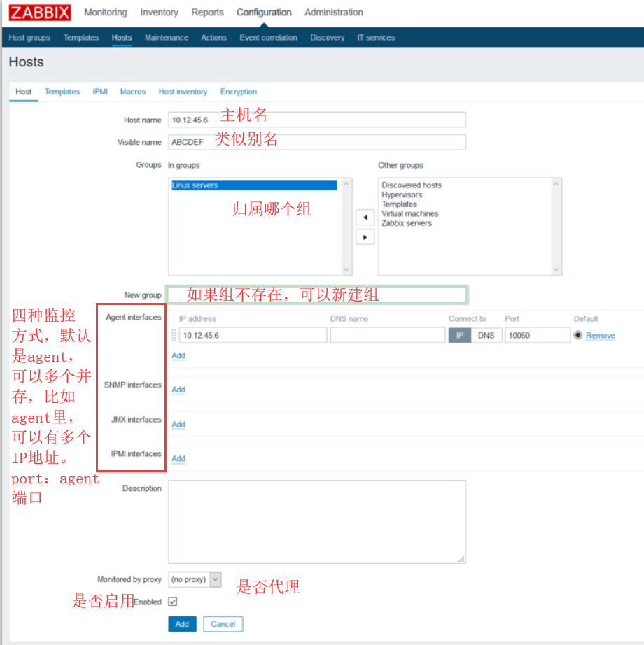
Task: Click the Cancel button
Action: point(223,623)
